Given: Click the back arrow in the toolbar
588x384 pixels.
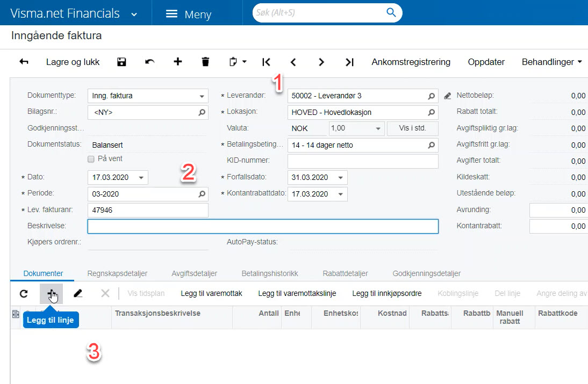Looking at the screenshot, I should pos(24,62).
